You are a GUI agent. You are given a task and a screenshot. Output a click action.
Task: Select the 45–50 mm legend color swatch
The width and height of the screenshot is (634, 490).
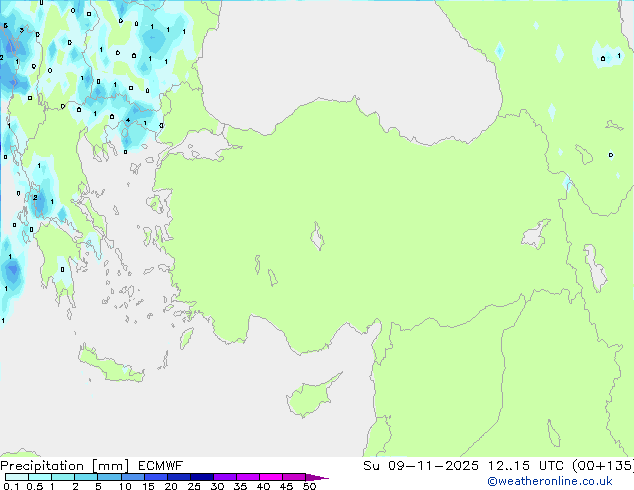click(294, 477)
